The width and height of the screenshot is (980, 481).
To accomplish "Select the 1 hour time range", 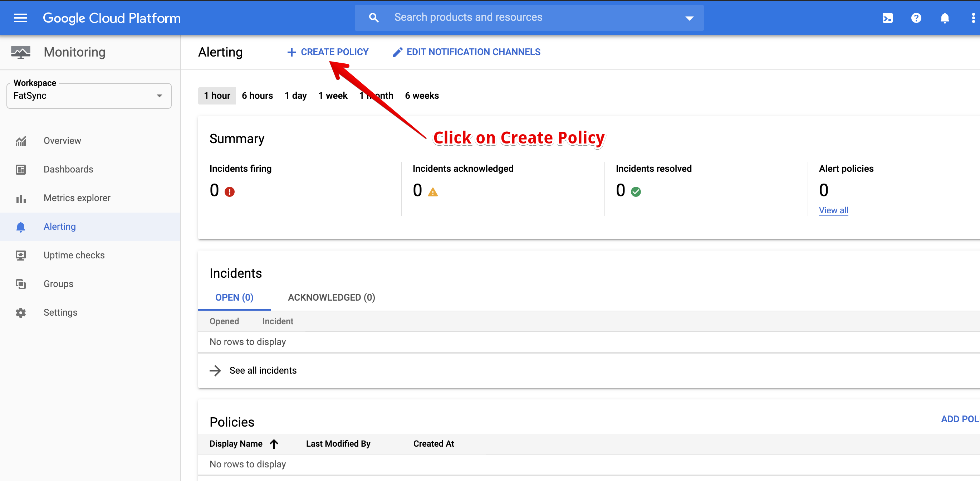I will [x=217, y=96].
